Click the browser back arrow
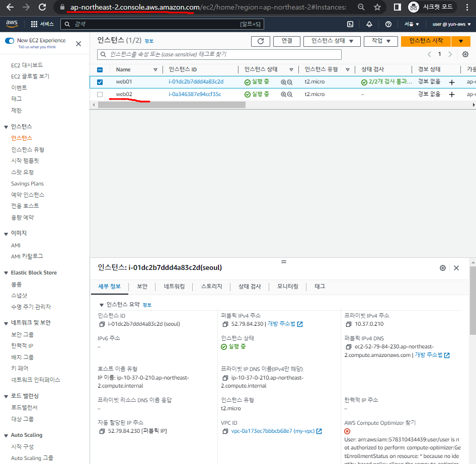The width and height of the screenshot is (476, 464). click(10, 7)
